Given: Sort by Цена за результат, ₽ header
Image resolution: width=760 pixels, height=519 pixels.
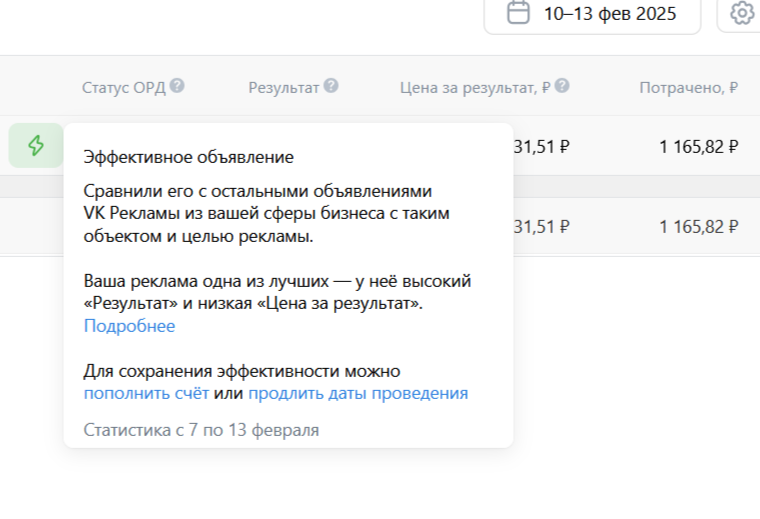Looking at the screenshot, I should point(474,87).
